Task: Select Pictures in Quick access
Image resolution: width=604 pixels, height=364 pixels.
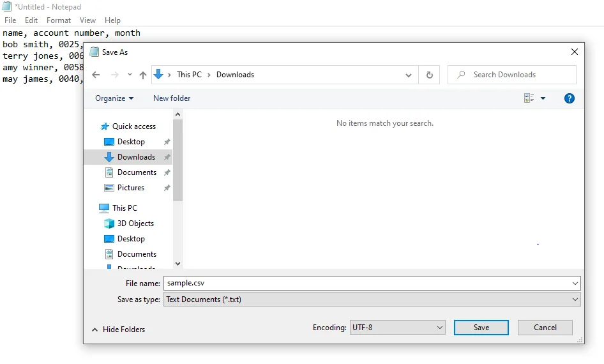Action: (131, 188)
